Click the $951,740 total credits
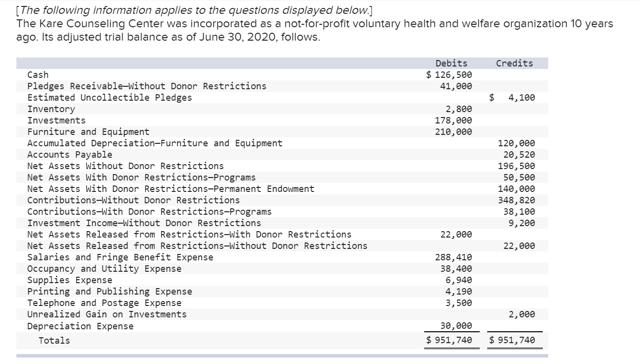 513,340
